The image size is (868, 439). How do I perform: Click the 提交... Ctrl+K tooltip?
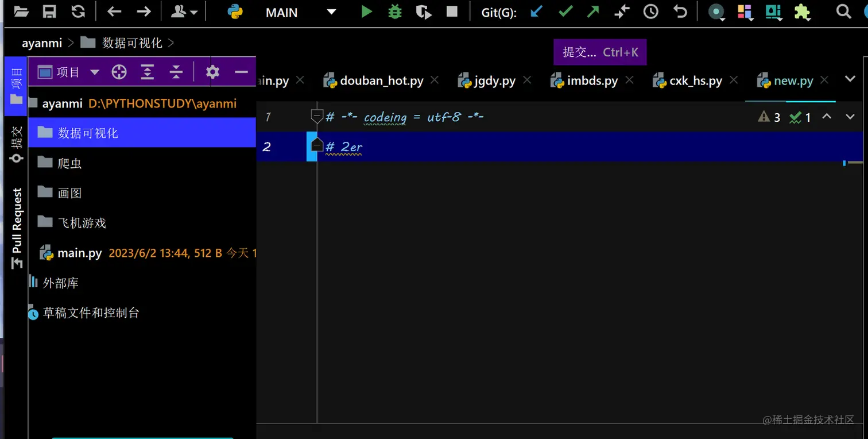click(x=600, y=52)
